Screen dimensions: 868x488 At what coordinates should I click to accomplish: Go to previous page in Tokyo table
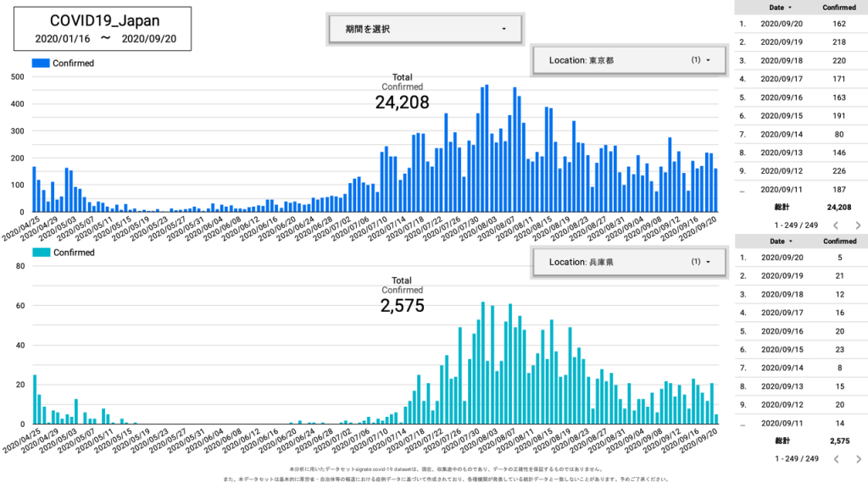(835, 225)
